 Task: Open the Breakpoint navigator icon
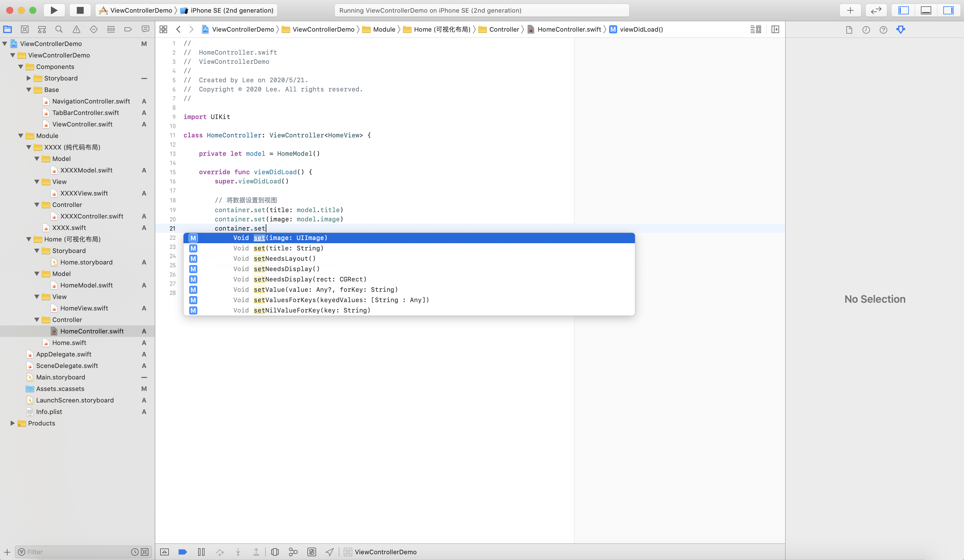(128, 29)
